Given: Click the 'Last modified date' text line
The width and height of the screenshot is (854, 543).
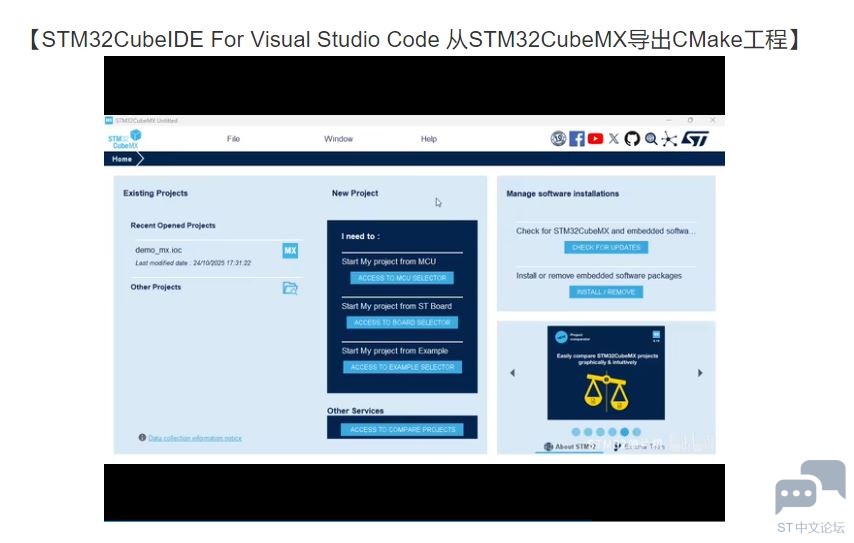Looking at the screenshot, I should (x=193, y=263).
